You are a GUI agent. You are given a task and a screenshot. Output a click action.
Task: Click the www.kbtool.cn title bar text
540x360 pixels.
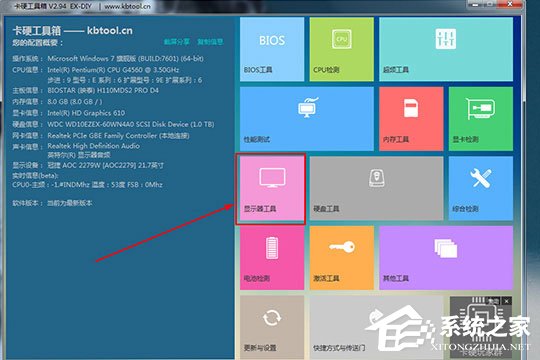coord(127,6)
